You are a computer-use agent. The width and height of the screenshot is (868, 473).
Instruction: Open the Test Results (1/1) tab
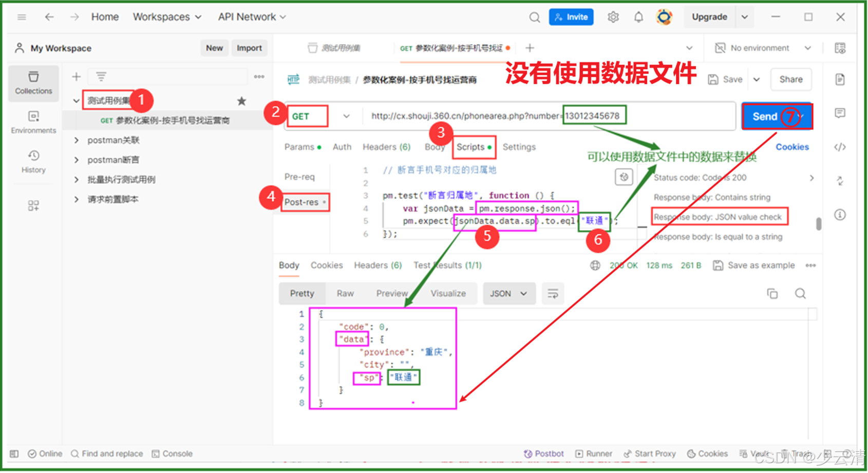447,266
